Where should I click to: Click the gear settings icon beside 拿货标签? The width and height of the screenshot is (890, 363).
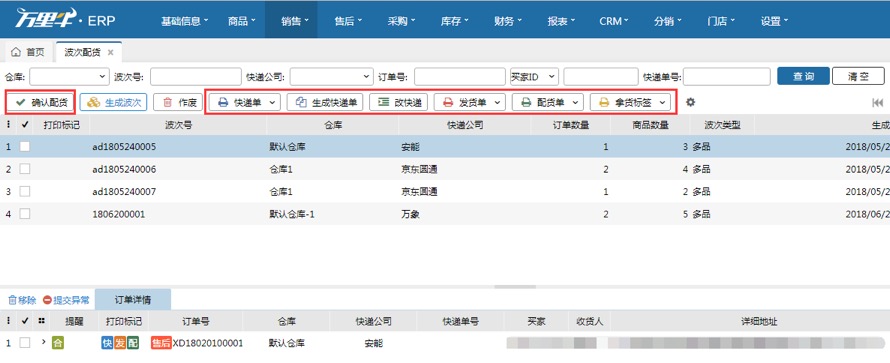coord(690,102)
